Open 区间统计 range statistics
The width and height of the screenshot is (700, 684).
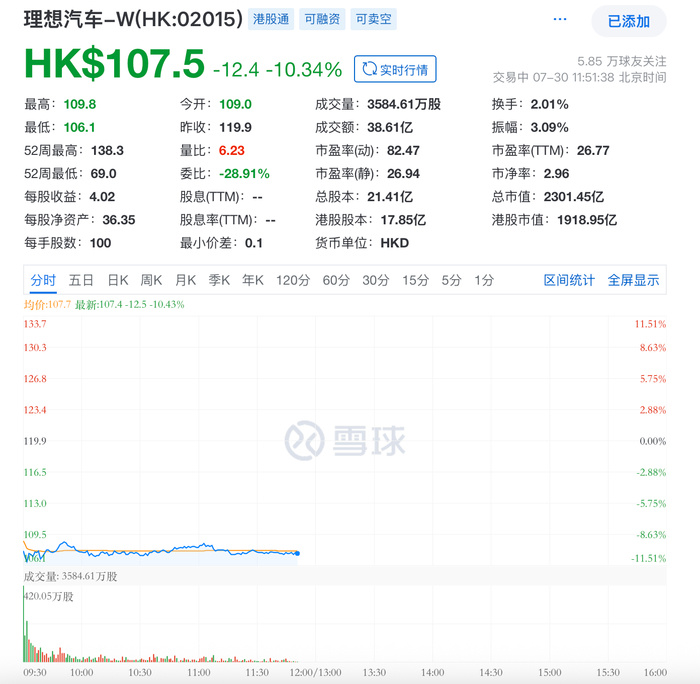(569, 280)
